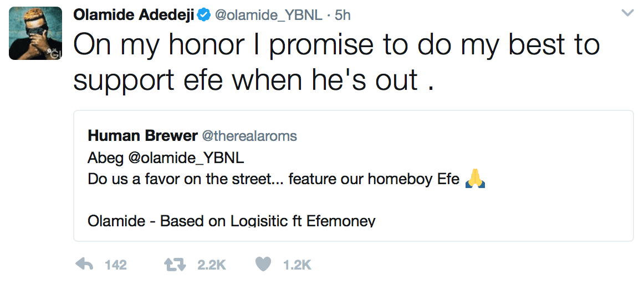
Task: Click the 142 replies count
Action: point(116,265)
